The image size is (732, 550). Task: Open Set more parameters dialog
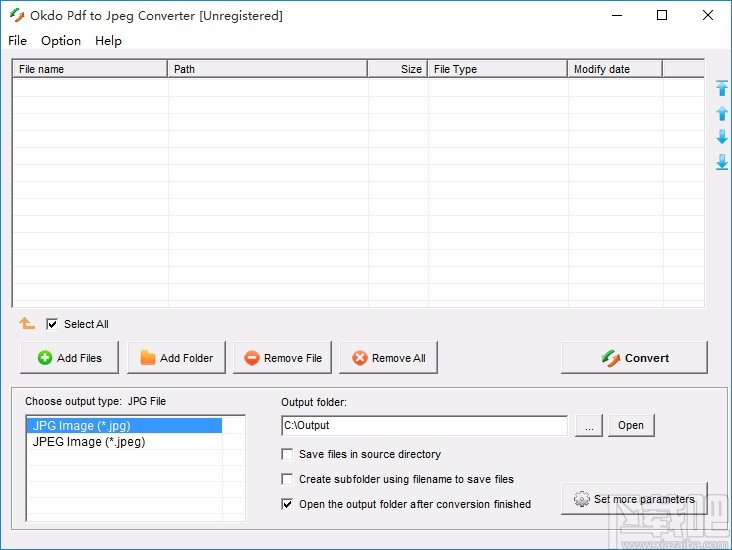tap(634, 499)
